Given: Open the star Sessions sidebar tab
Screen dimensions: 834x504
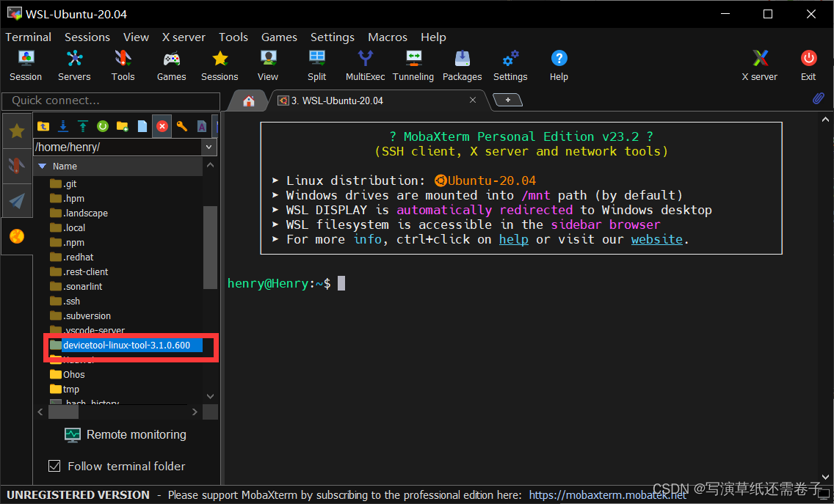Looking at the screenshot, I should coord(17,131).
